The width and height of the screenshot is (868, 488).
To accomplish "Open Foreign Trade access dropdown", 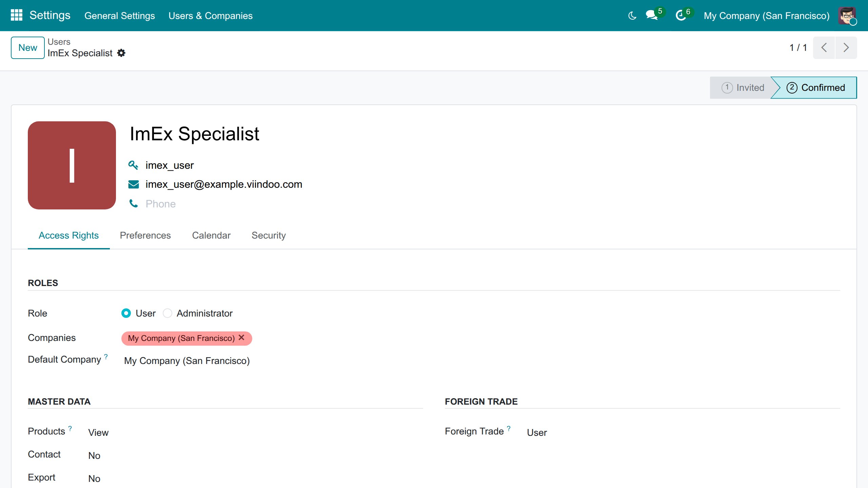I will (x=682, y=432).
